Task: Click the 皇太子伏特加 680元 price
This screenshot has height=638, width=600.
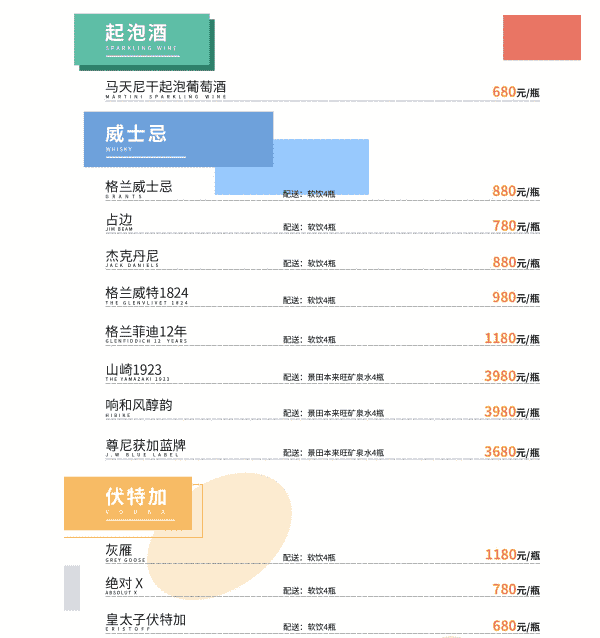Action: (516, 626)
